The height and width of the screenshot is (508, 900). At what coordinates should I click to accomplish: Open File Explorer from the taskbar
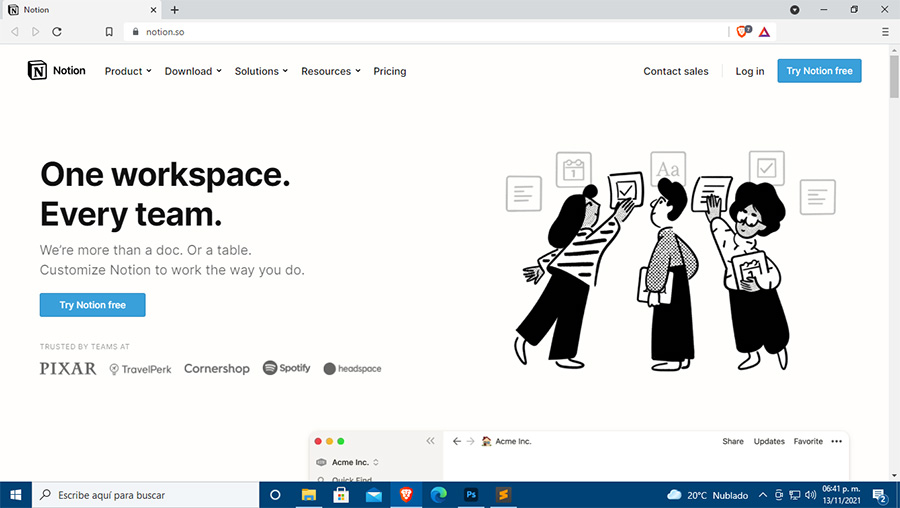(x=309, y=494)
